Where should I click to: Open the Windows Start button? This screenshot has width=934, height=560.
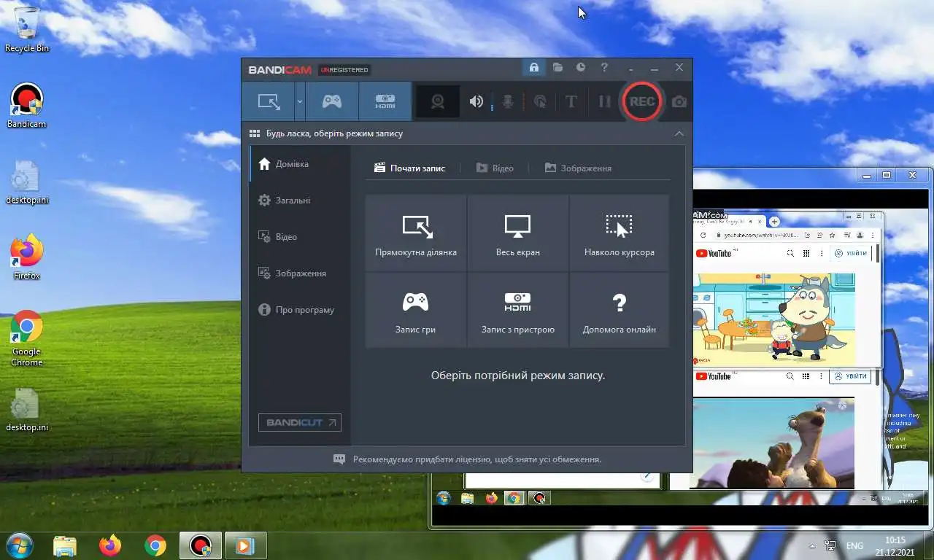coord(18,545)
